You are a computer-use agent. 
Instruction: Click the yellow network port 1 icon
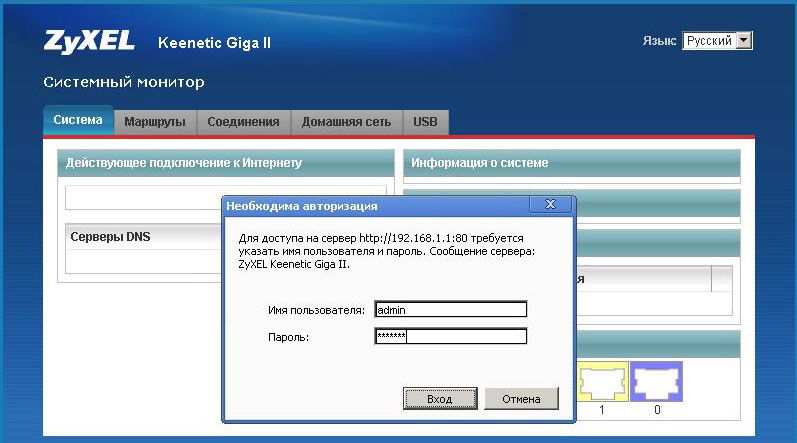point(602,382)
